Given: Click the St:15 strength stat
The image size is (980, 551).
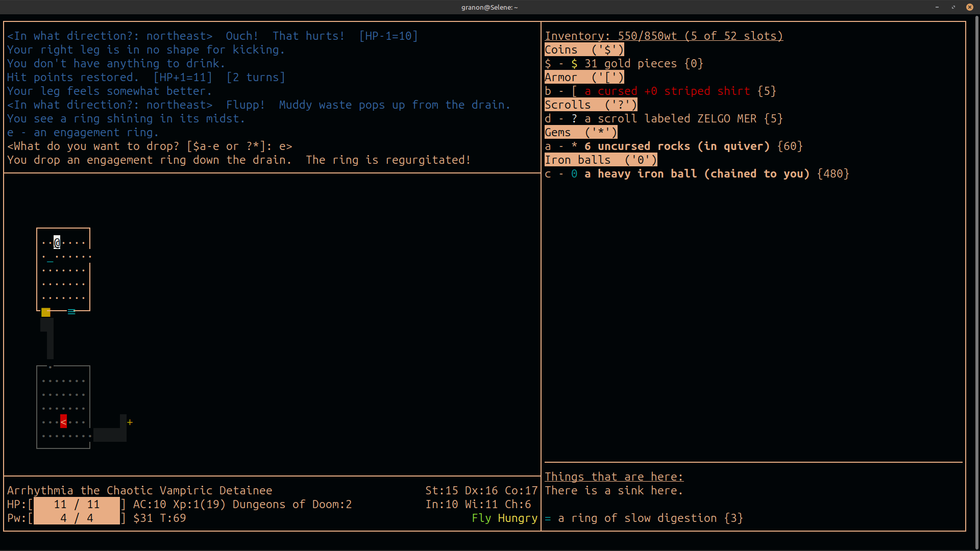Looking at the screenshot, I should coord(442,491).
